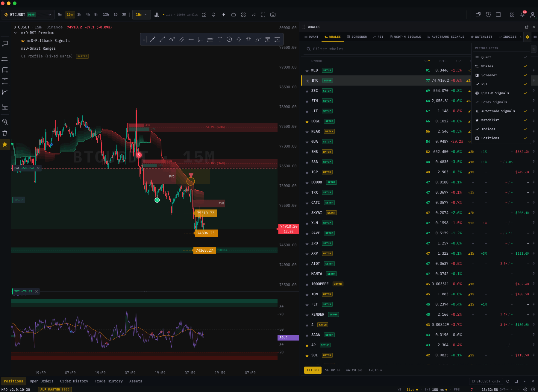Image resolution: width=538 pixels, height=392 pixels.
Task: Toggle Positions list visibility
Action: click(501, 138)
